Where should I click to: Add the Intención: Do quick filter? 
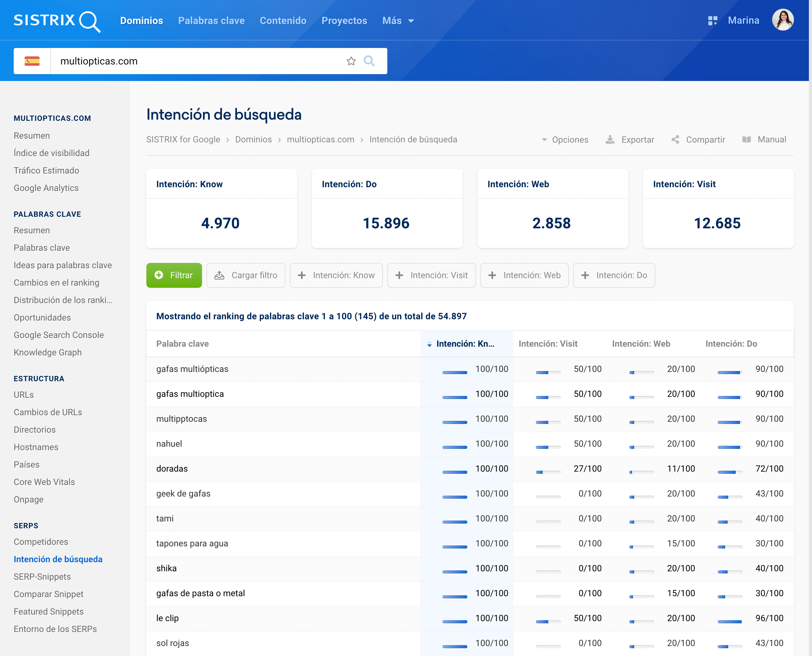pyautogui.click(x=614, y=275)
